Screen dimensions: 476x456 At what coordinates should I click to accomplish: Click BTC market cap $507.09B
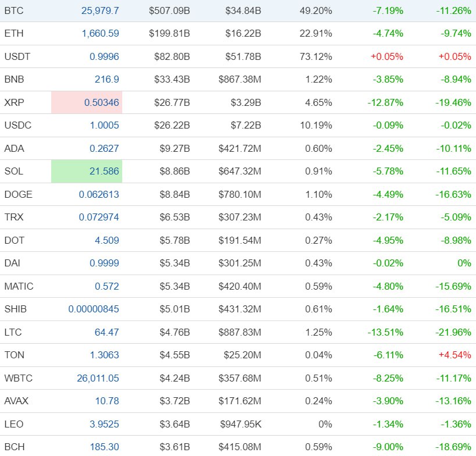coord(169,11)
